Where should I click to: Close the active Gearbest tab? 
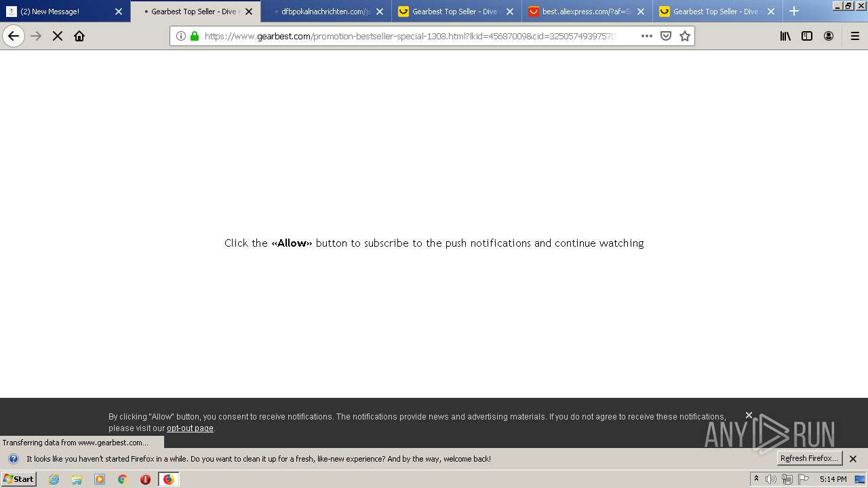point(249,12)
